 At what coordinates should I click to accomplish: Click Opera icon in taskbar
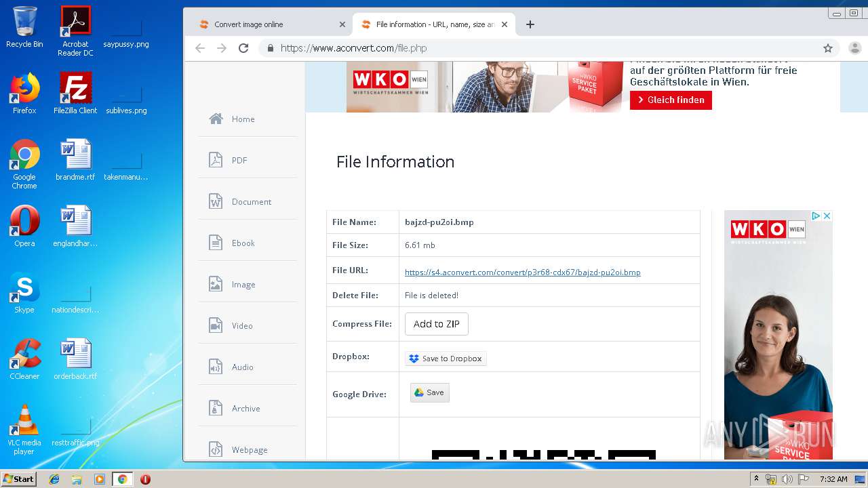(145, 479)
